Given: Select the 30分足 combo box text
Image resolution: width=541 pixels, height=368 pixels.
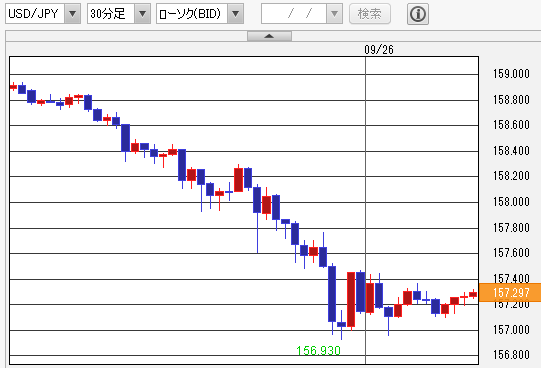Looking at the screenshot, I should 108,14.
